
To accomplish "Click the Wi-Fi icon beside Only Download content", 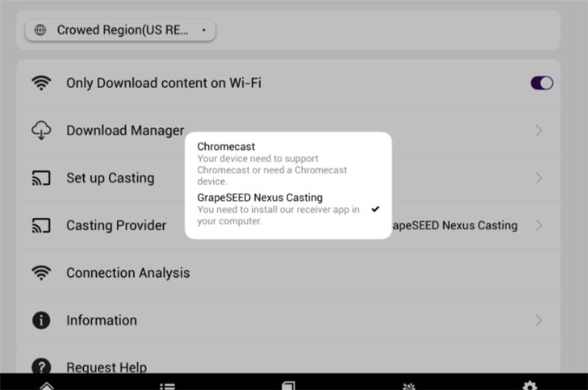I will (x=41, y=83).
